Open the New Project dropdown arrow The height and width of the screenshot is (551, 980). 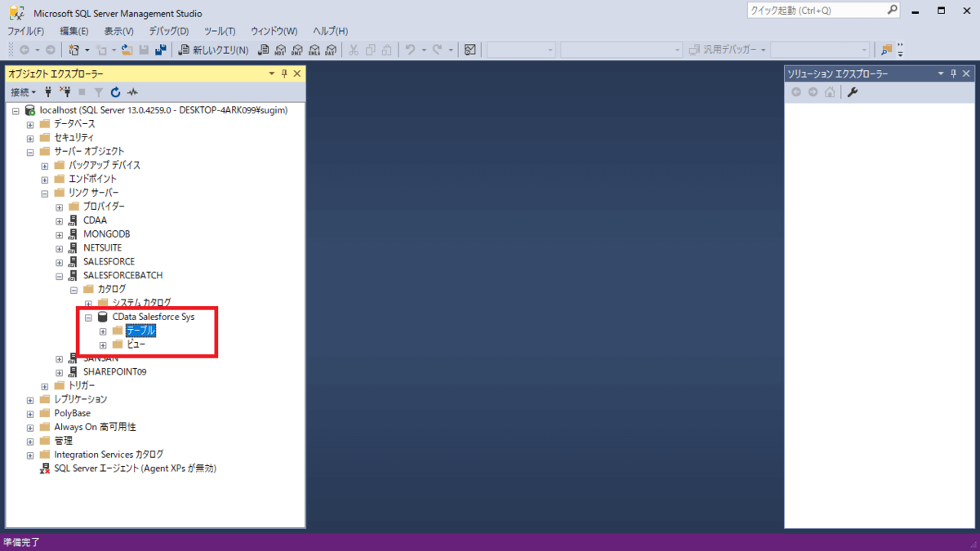pos(87,50)
